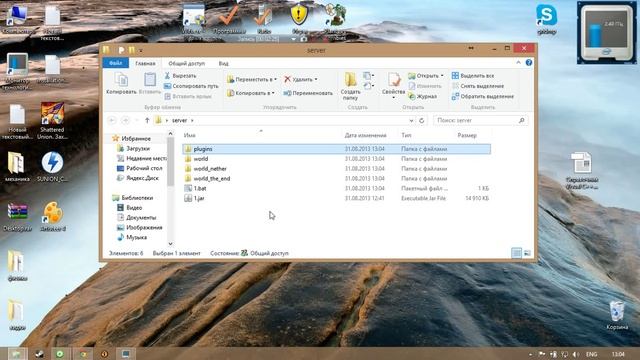
Task: Click Вставить ярлык in the clipboard group
Action: point(188,96)
